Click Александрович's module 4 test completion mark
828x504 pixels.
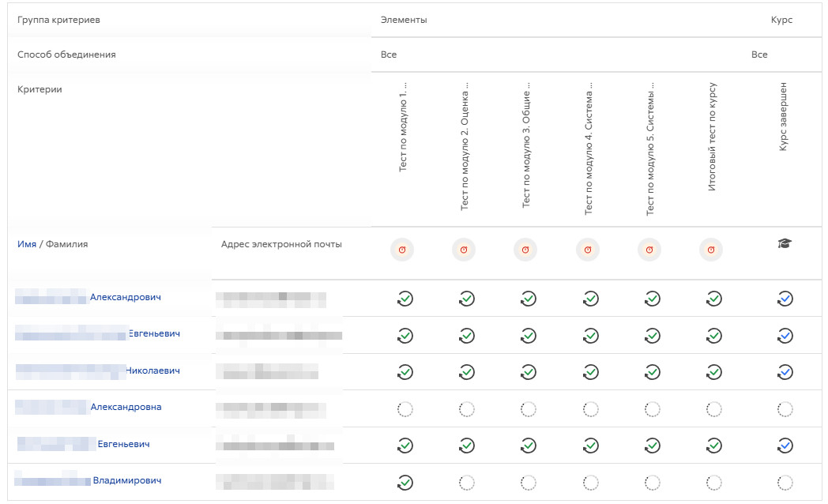[590, 299]
